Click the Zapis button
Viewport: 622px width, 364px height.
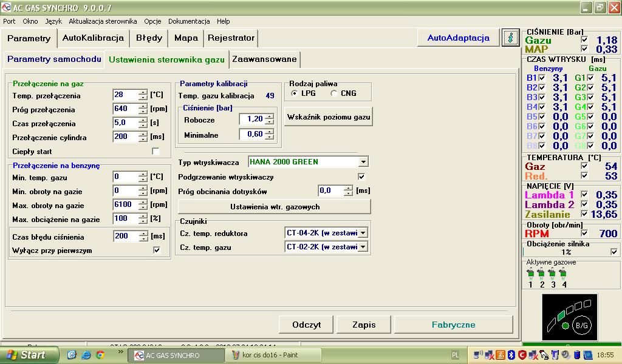[x=364, y=325]
